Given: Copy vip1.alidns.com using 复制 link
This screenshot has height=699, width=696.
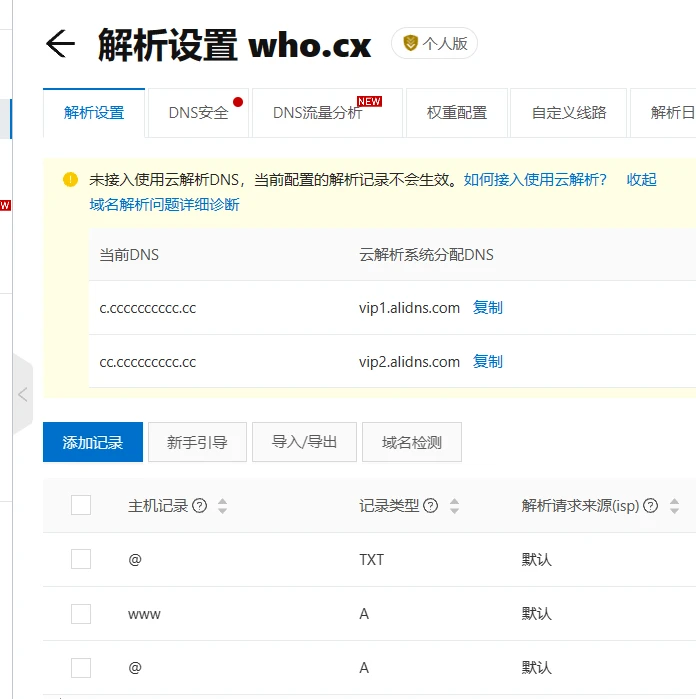Looking at the screenshot, I should point(488,308).
